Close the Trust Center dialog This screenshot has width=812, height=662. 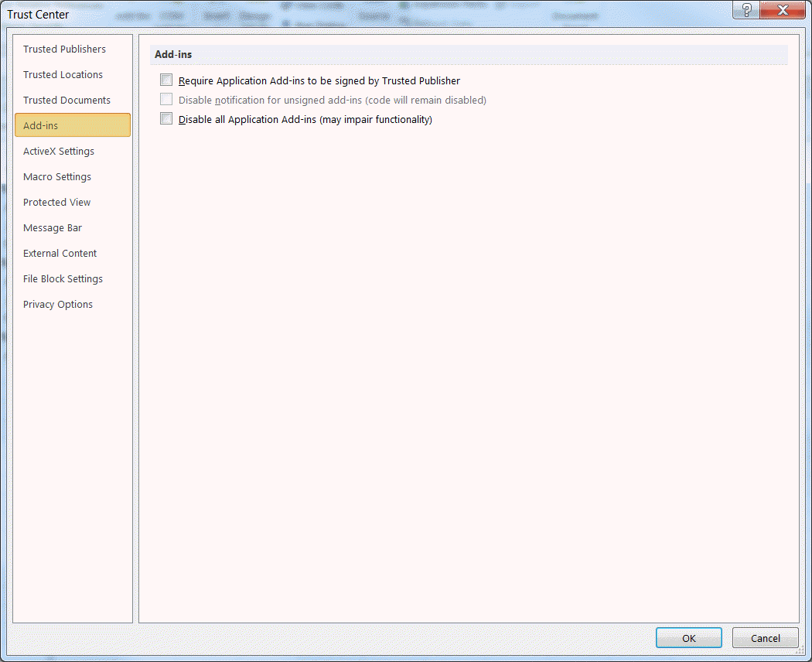pos(782,10)
